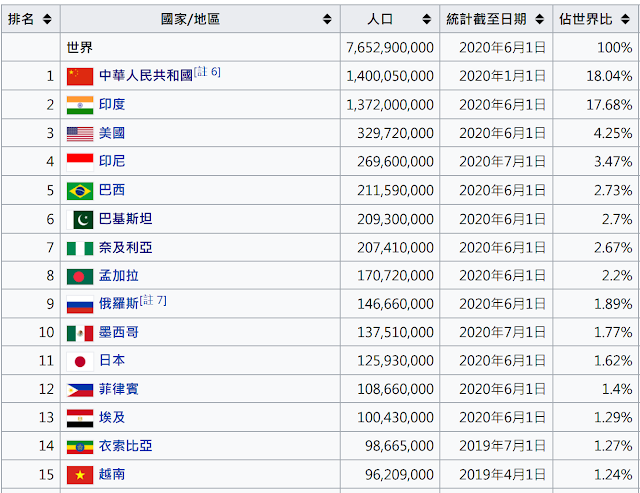Select population value 1,372,000,000
Image resolution: width=640 pixels, height=493 pixels.
point(390,105)
